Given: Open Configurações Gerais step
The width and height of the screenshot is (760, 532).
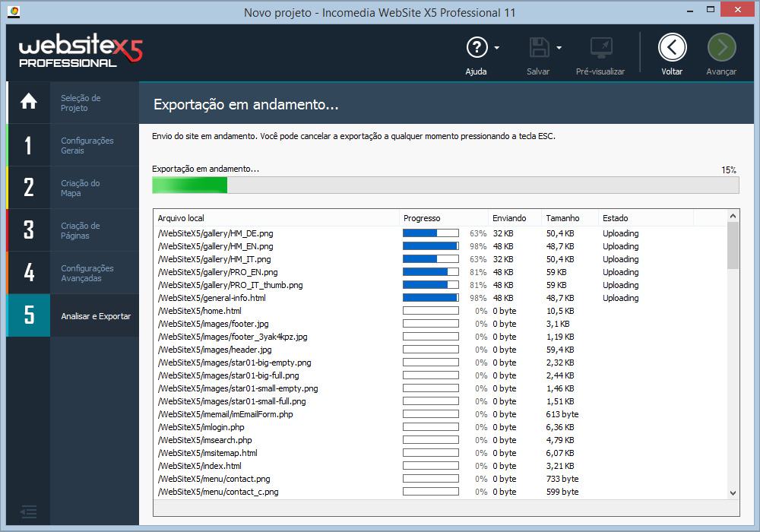Looking at the screenshot, I should pyautogui.click(x=87, y=145).
